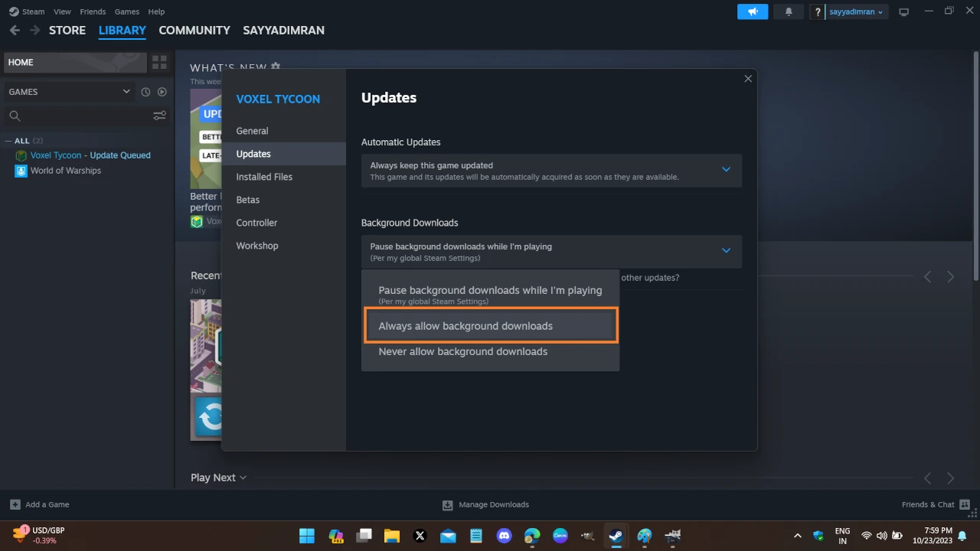Go to the STORE section
Viewport: 980px width, 551px height.
click(x=67, y=30)
